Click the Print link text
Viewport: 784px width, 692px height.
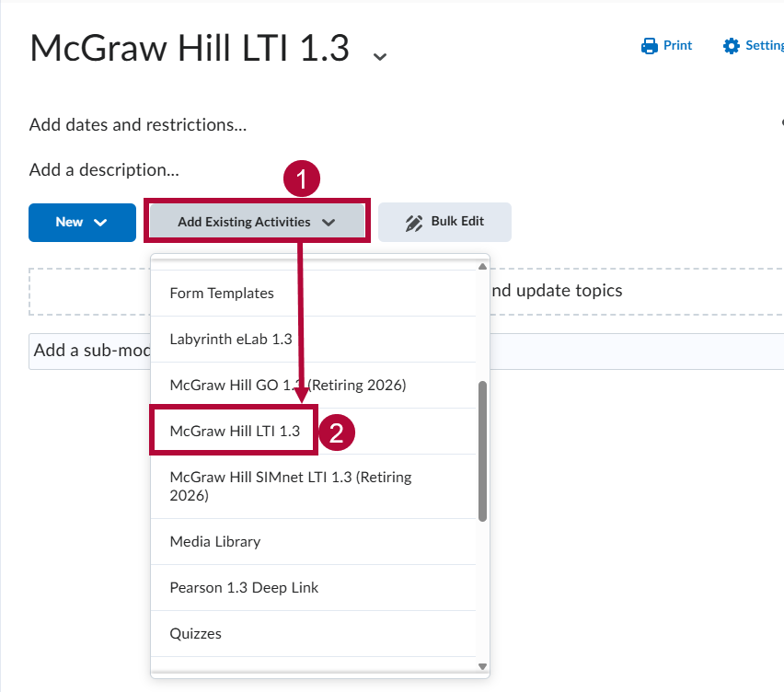coord(677,45)
